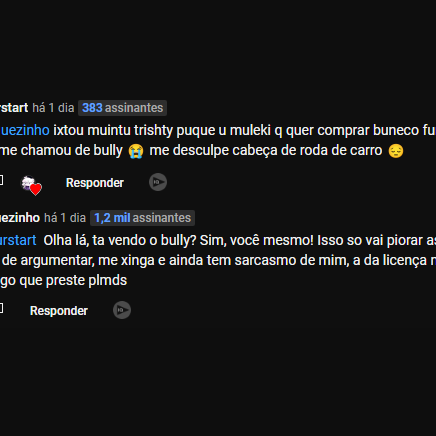Click the heart on rstart's comment
This screenshot has width=436, height=436.
coord(31,185)
